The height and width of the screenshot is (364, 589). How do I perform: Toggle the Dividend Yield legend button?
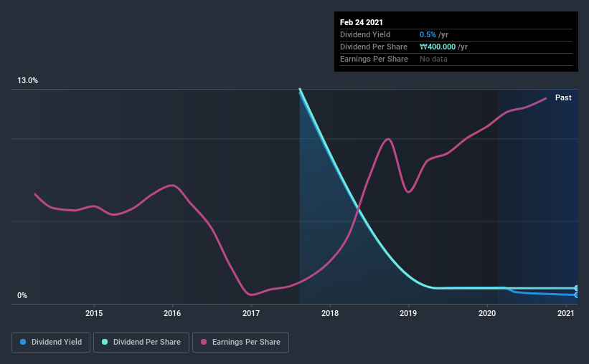(x=51, y=343)
